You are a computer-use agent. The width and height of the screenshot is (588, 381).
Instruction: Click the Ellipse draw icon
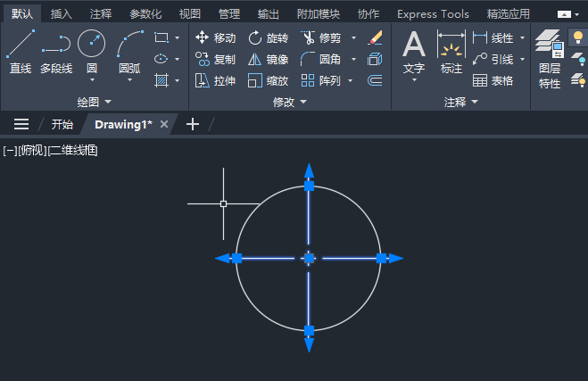point(161,59)
